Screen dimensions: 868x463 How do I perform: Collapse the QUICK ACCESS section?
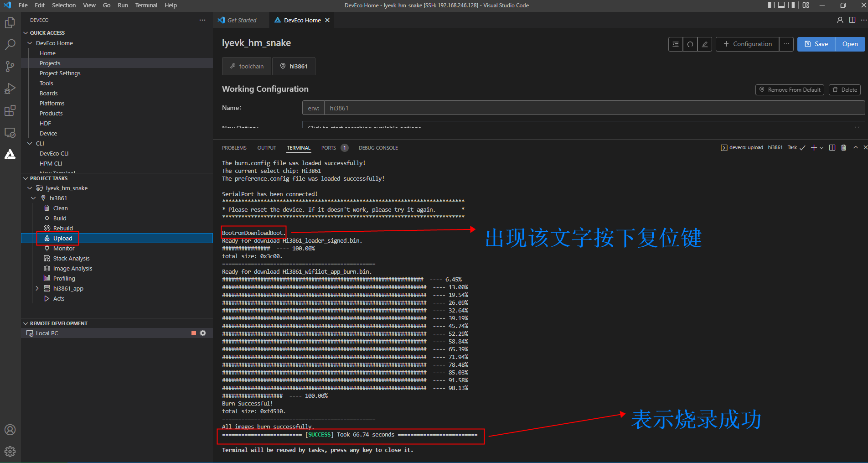click(26, 33)
